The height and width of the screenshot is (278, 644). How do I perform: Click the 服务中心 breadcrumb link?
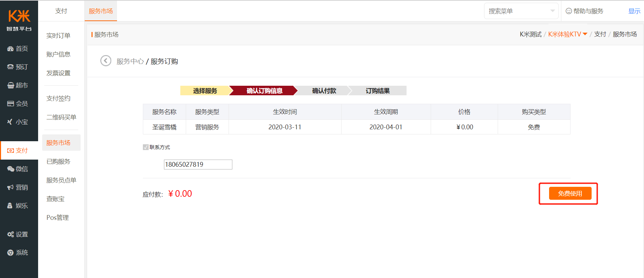click(130, 61)
